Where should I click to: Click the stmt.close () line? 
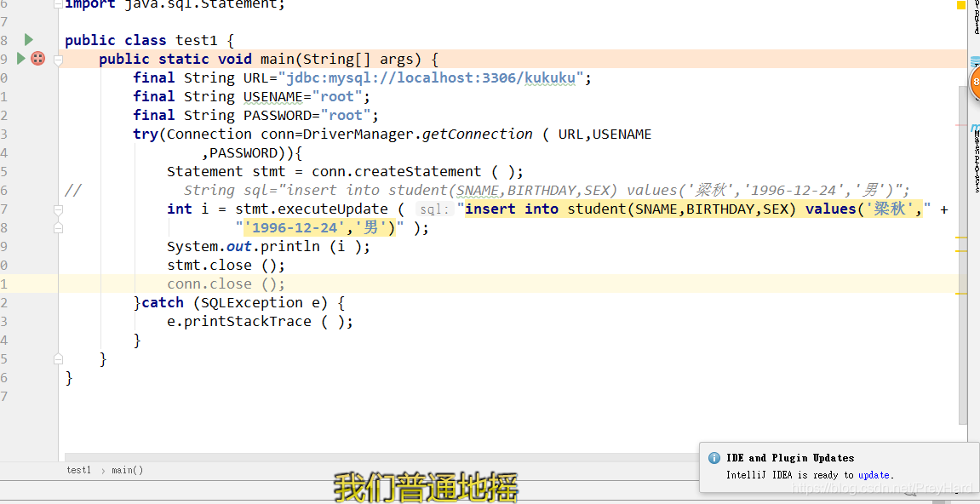coord(226,265)
